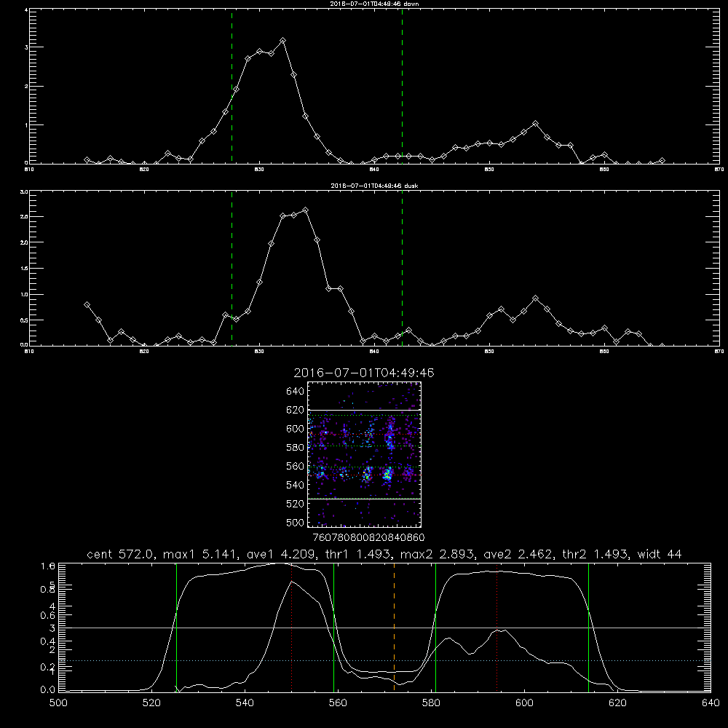Image resolution: width=728 pixels, height=728 pixels.
Task: Select the highest peak point of the dawn curve
Action: tap(282, 40)
